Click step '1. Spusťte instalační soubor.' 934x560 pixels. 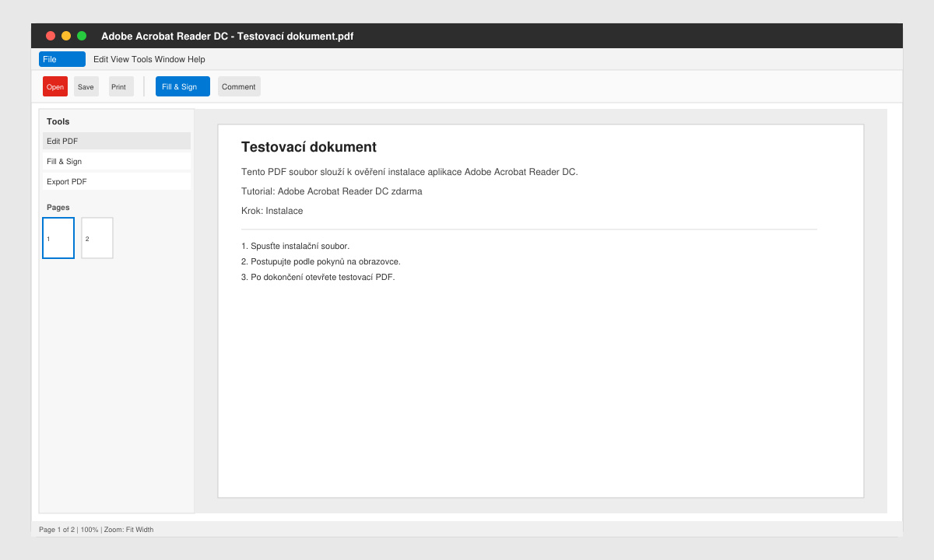(295, 246)
